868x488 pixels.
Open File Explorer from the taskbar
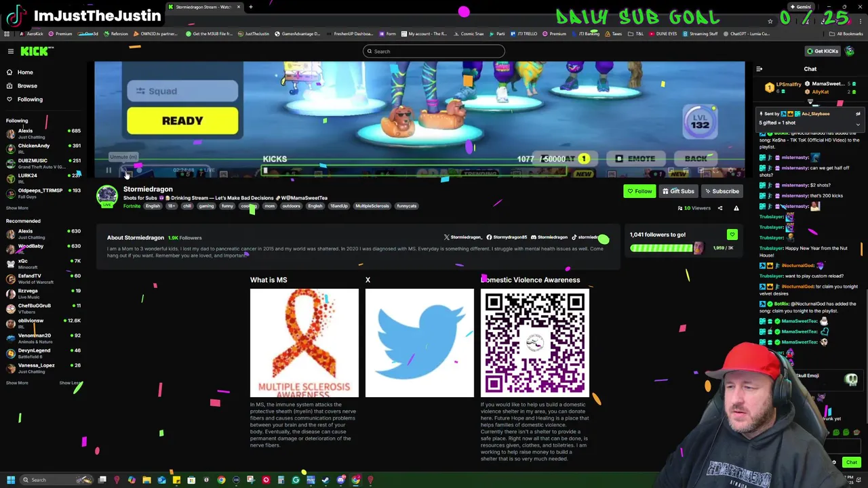pyautogui.click(x=146, y=480)
